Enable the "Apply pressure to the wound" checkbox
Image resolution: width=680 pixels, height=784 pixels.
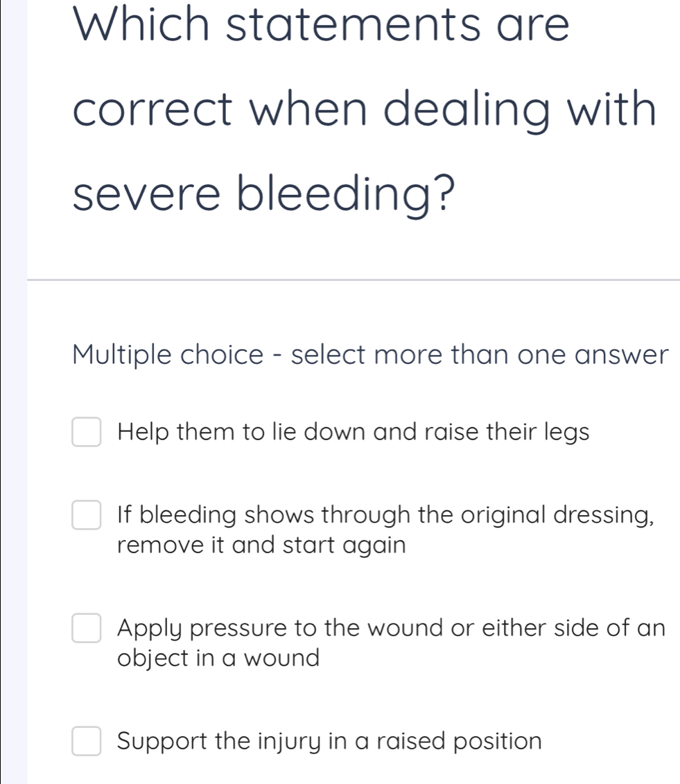coord(87,629)
